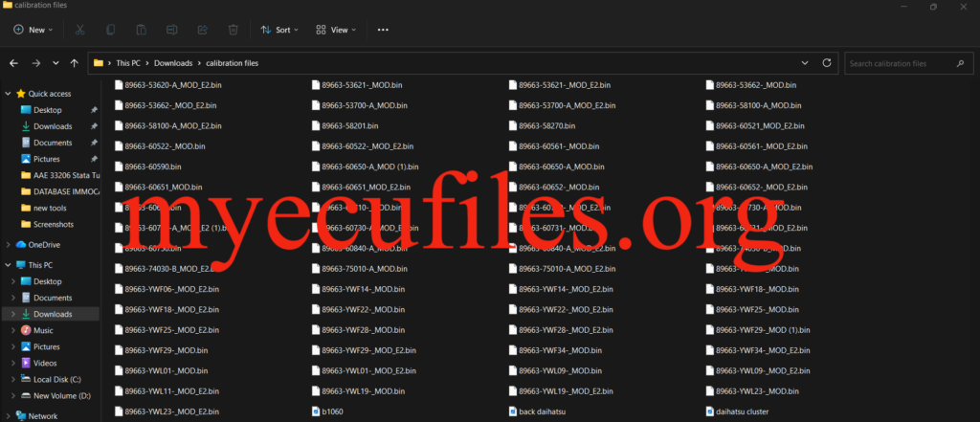Screen dimensions: 980x422
Task: Click the Paste clipboard icon
Action: 142,30
